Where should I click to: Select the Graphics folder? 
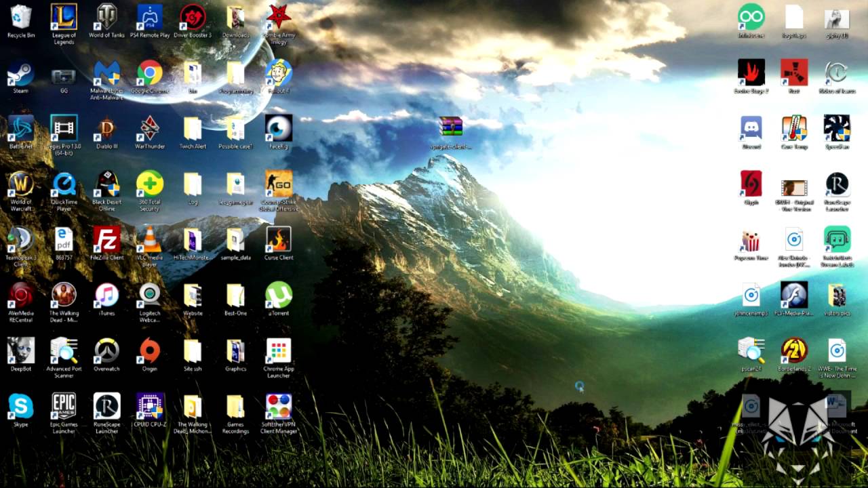pos(235,350)
